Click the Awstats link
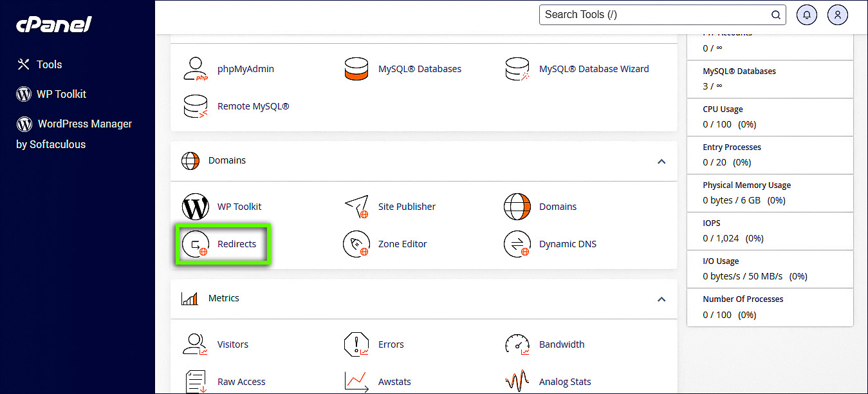 point(394,382)
